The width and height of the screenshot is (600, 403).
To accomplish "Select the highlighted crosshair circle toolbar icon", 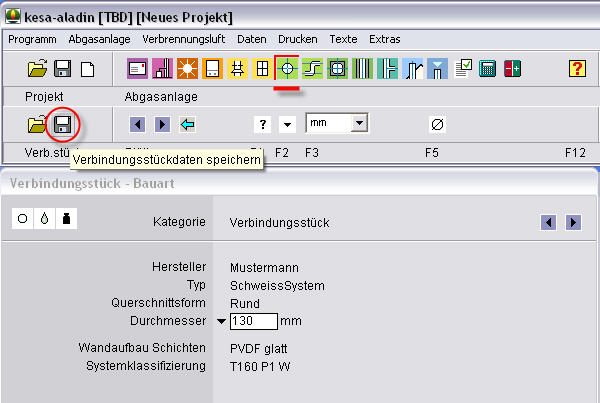I will 287,69.
